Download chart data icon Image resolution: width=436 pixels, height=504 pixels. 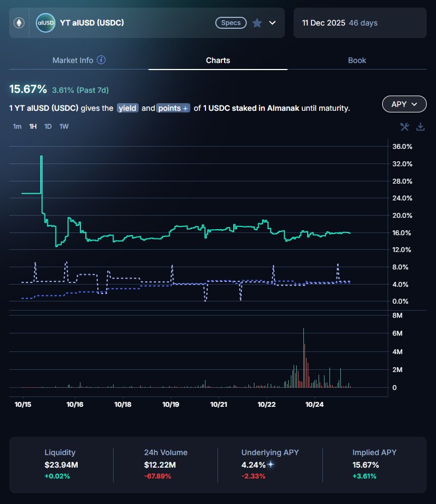(420, 127)
